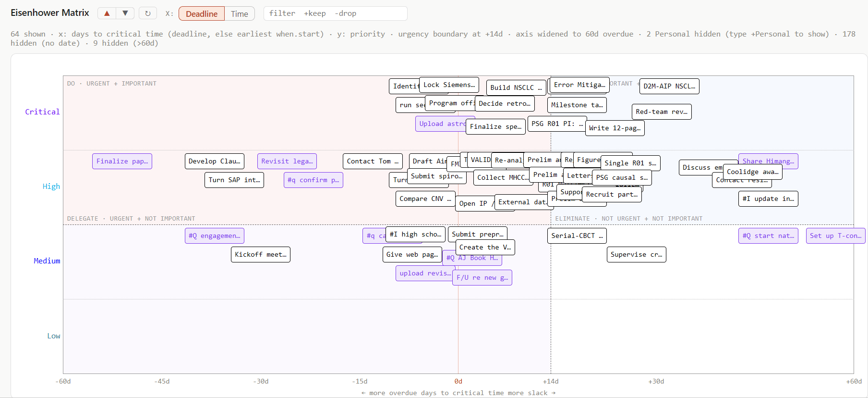Open the 'Develop Clau…' task card

coord(215,162)
